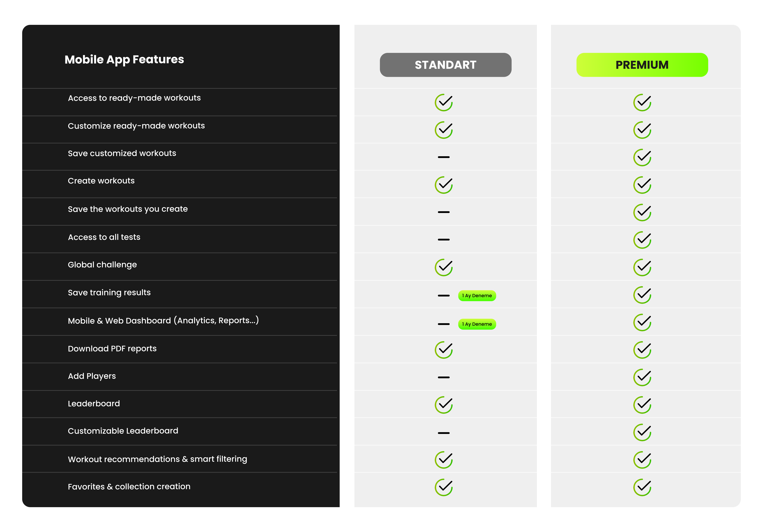Click Standart checkmark for Download PDF reports
This screenshot has height=532, width=763.
(444, 350)
